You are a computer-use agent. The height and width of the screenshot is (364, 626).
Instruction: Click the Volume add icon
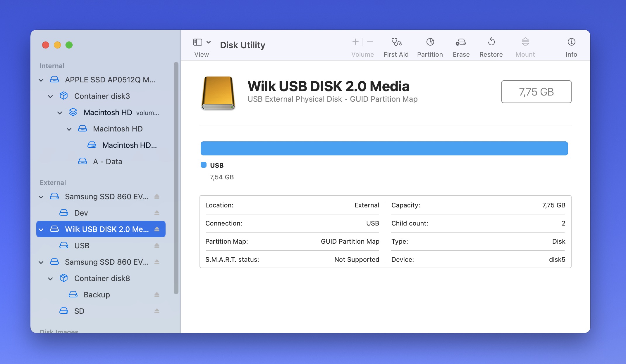[355, 41]
